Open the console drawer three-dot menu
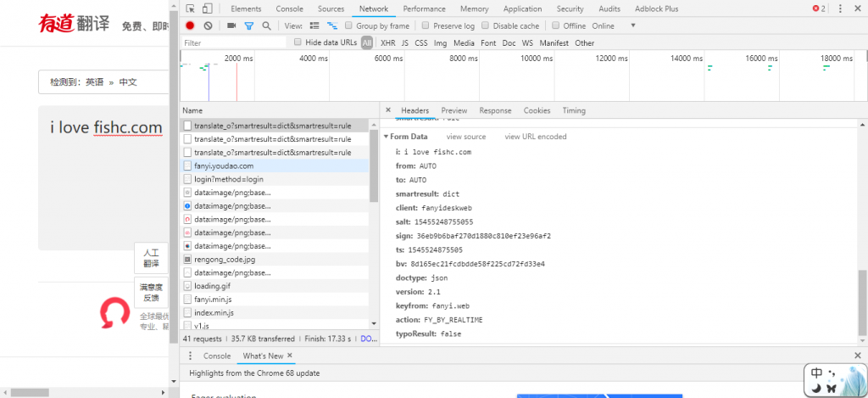 point(191,356)
